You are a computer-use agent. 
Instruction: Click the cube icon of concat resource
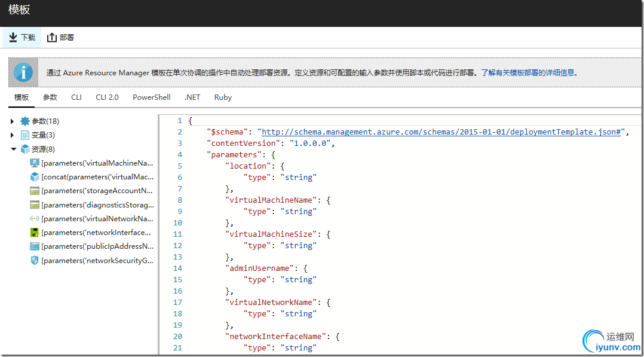[x=35, y=177]
